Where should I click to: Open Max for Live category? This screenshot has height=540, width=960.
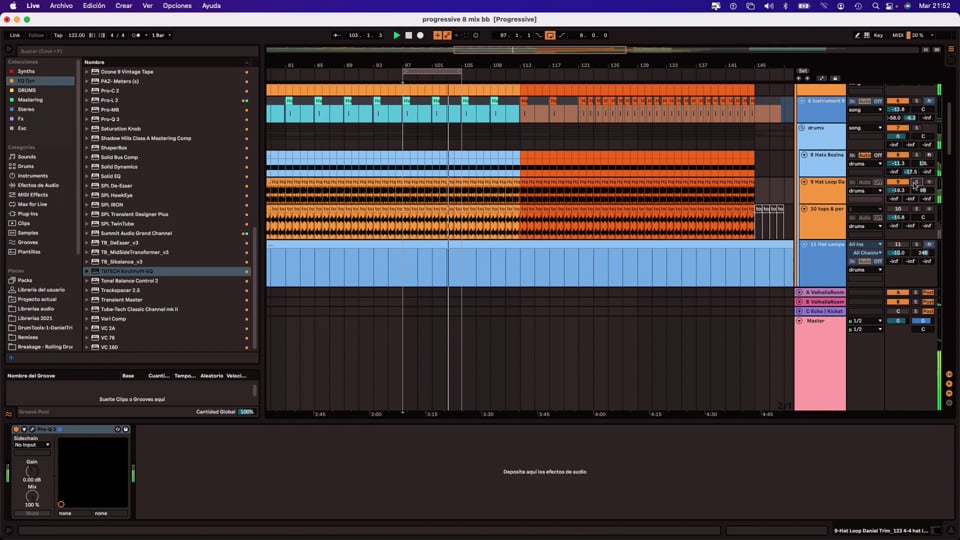click(x=32, y=204)
